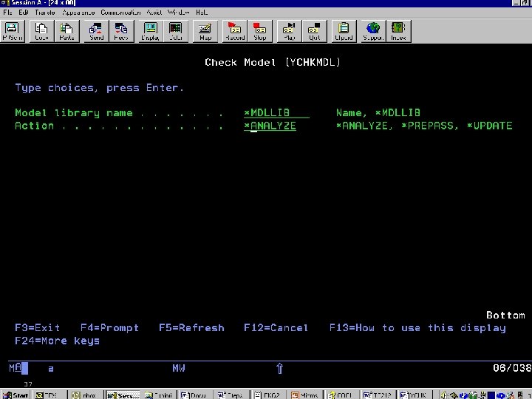This screenshot has width=532, height=399.
Task: Open the Appearance menu
Action: tap(78, 13)
